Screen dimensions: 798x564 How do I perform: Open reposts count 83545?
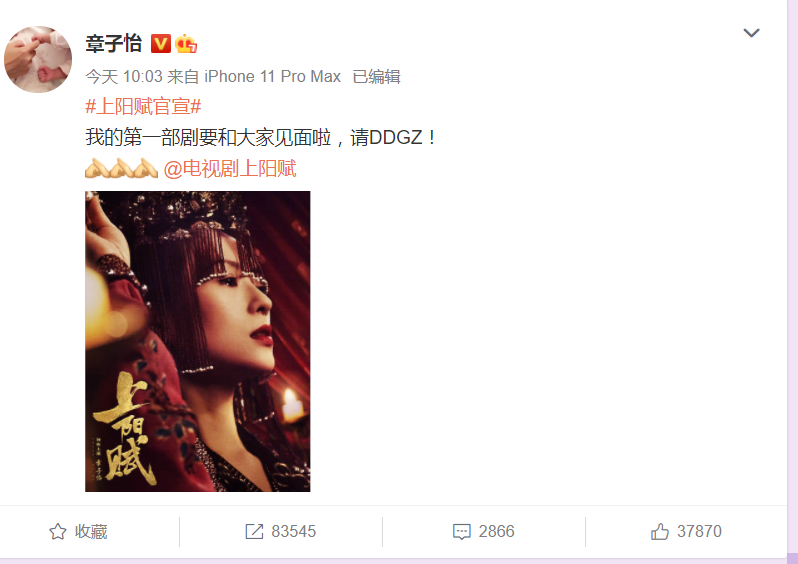[294, 531]
